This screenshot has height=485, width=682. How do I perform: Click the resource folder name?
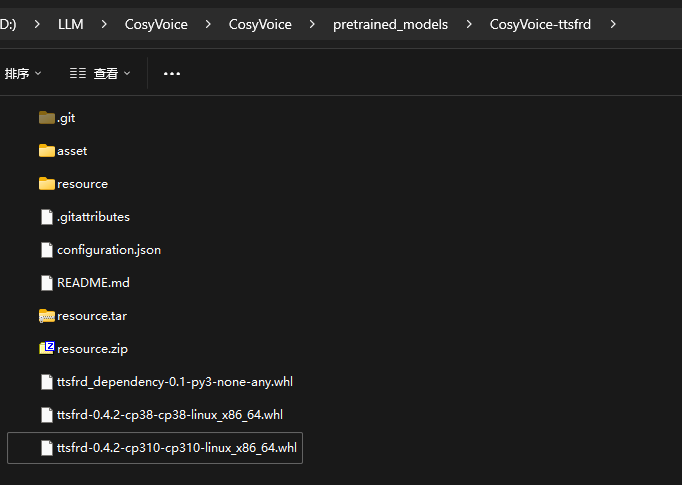83,184
